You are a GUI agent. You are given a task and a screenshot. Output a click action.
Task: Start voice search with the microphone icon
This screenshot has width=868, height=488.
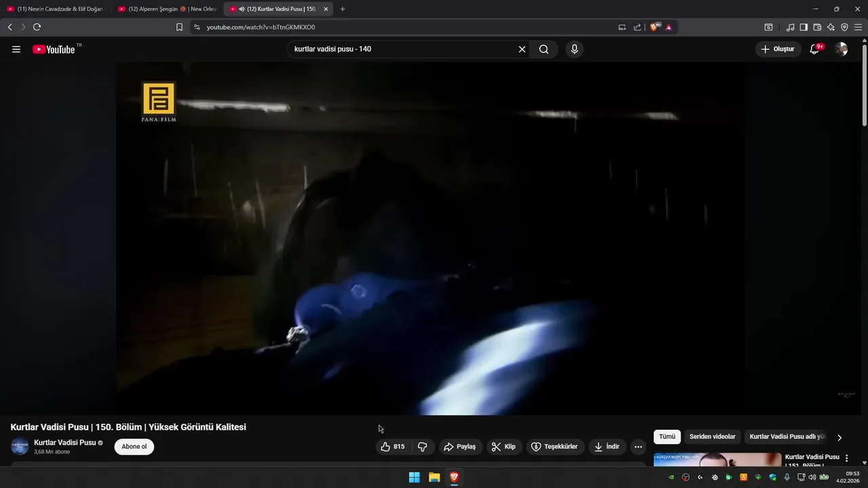574,49
